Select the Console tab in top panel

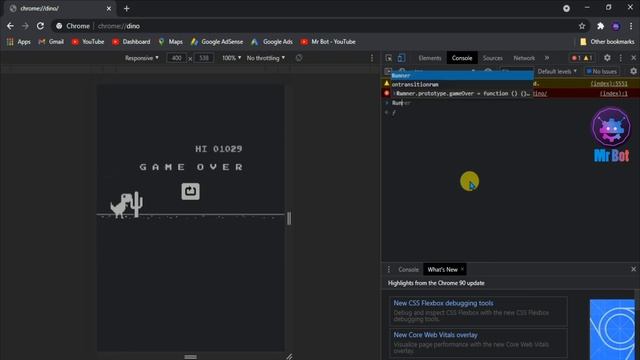pyautogui.click(x=462, y=58)
